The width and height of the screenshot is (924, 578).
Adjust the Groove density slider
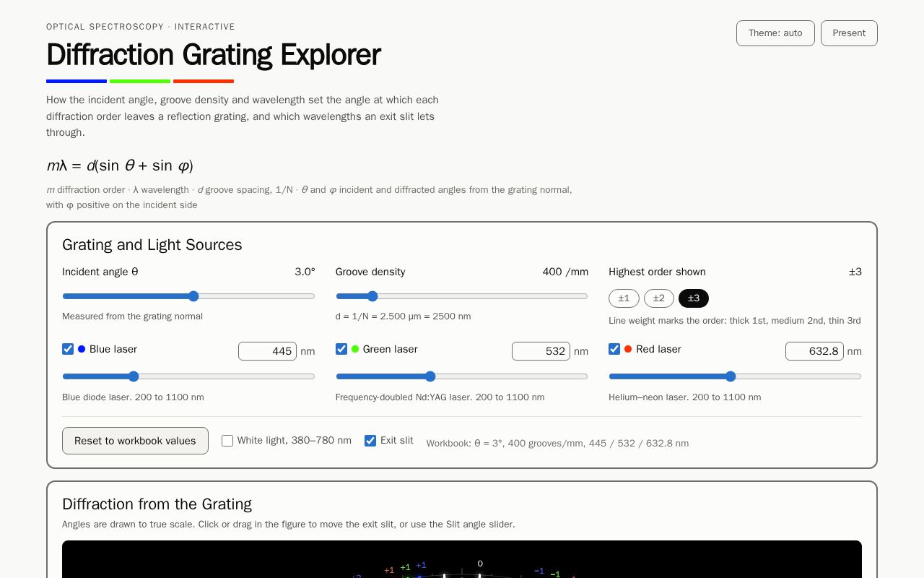click(x=462, y=296)
